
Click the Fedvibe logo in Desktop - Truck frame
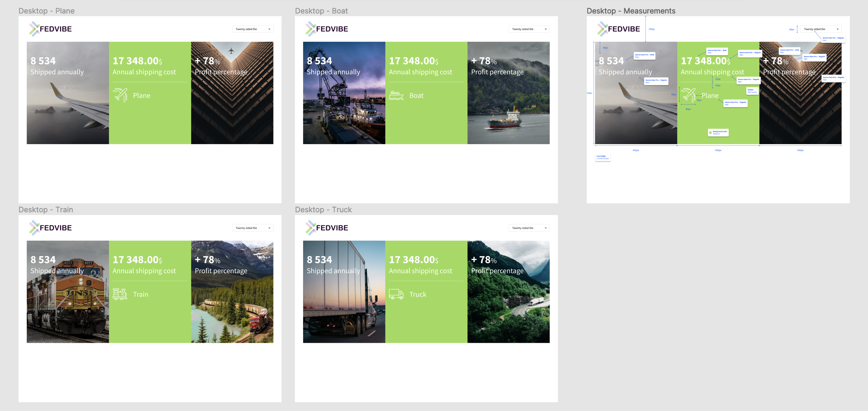pyautogui.click(x=327, y=228)
